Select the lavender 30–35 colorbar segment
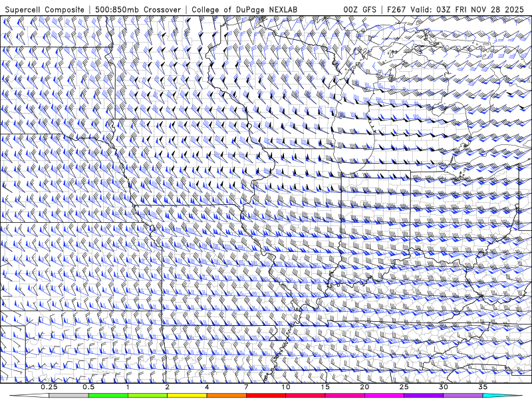 (463, 396)
